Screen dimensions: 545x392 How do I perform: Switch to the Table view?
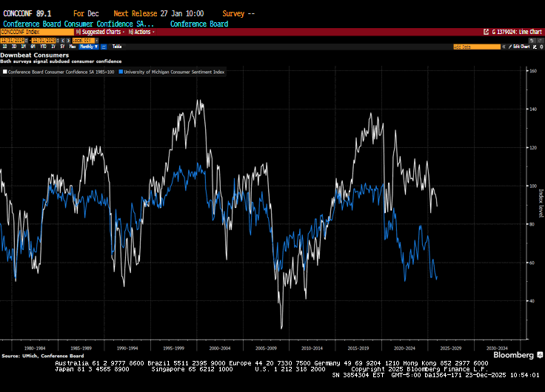117,46
